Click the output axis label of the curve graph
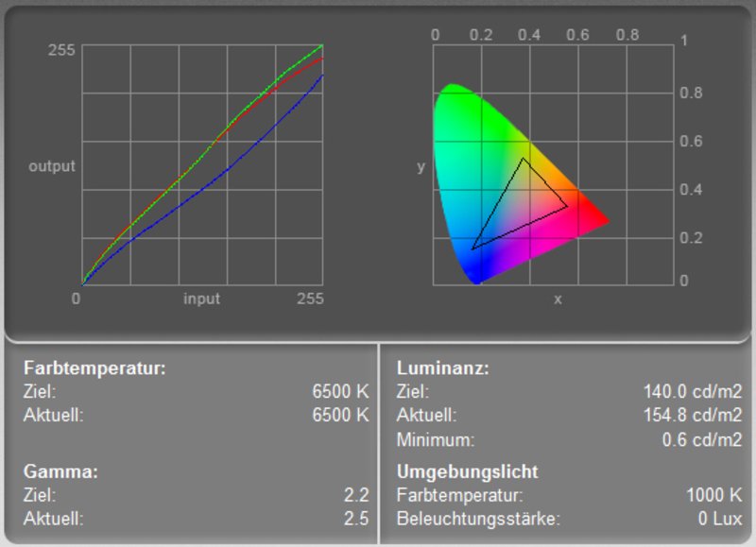This screenshot has width=756, height=547. 52,166
